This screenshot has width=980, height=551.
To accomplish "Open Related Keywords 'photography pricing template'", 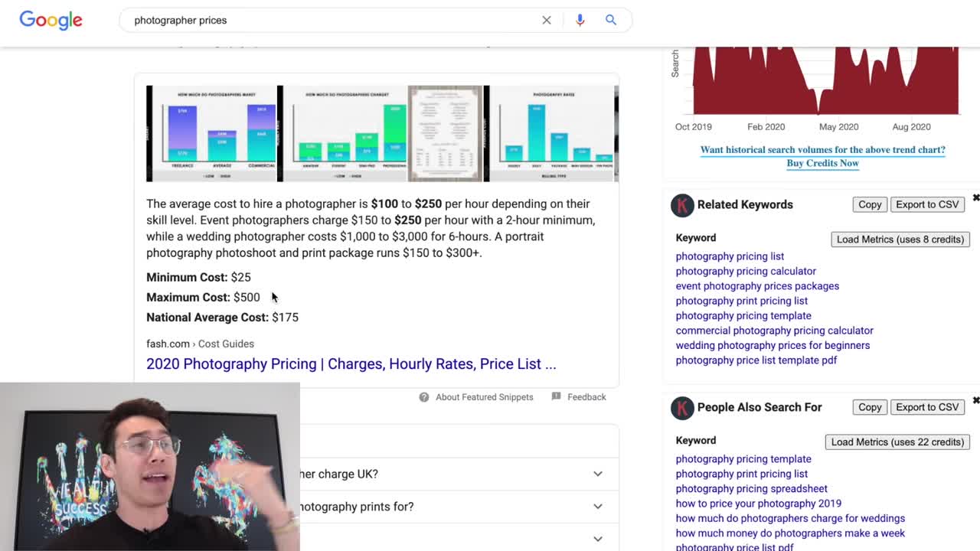I will (743, 315).
